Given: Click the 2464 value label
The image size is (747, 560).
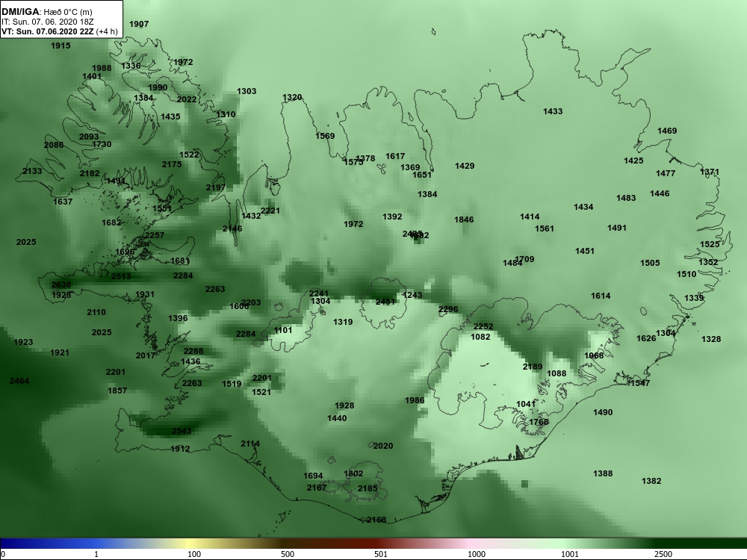Looking at the screenshot, I should point(19,381).
